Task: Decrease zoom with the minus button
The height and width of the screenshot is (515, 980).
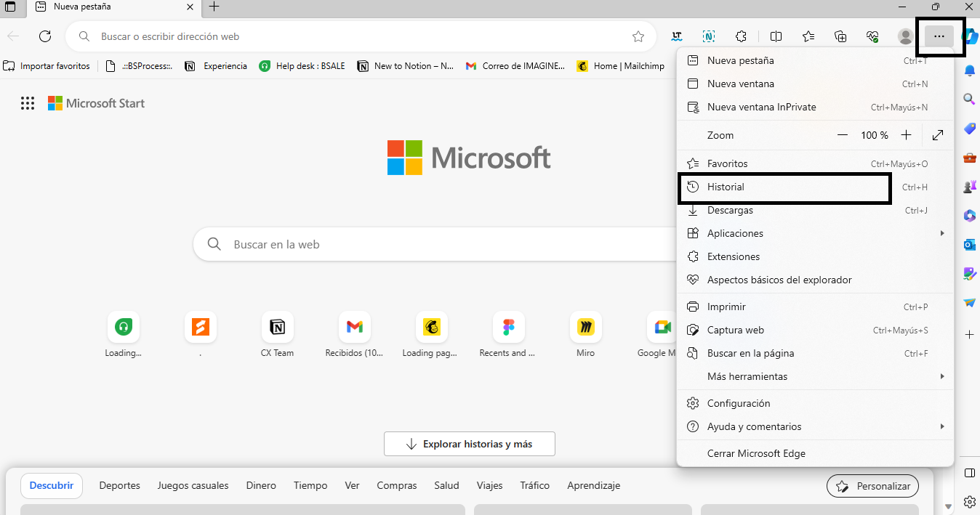Action: [843, 135]
